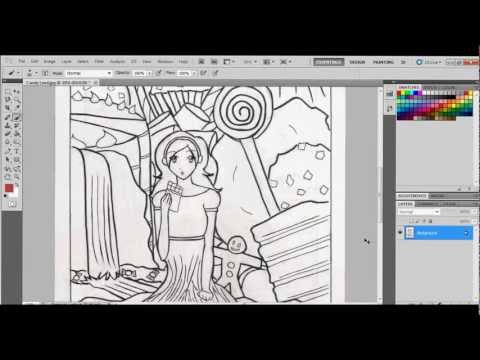
Task: Open the Window menu
Action: [x=165, y=62]
